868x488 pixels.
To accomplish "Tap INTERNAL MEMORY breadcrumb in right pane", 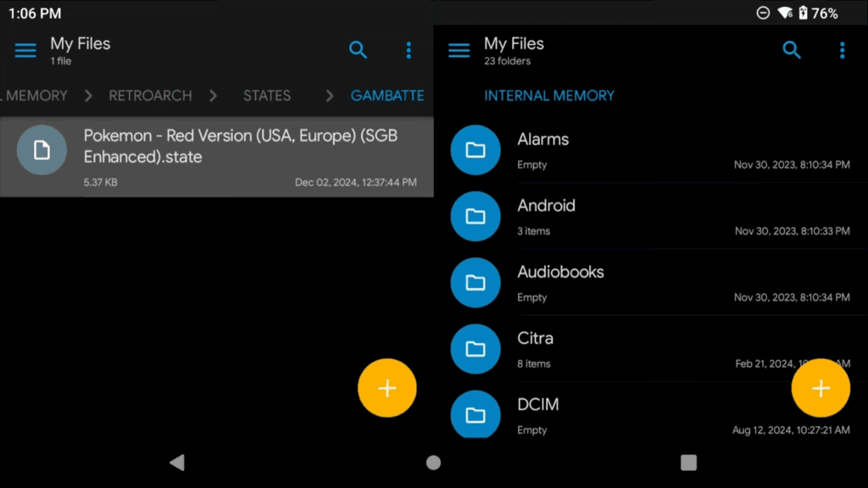I will pyautogui.click(x=549, y=96).
